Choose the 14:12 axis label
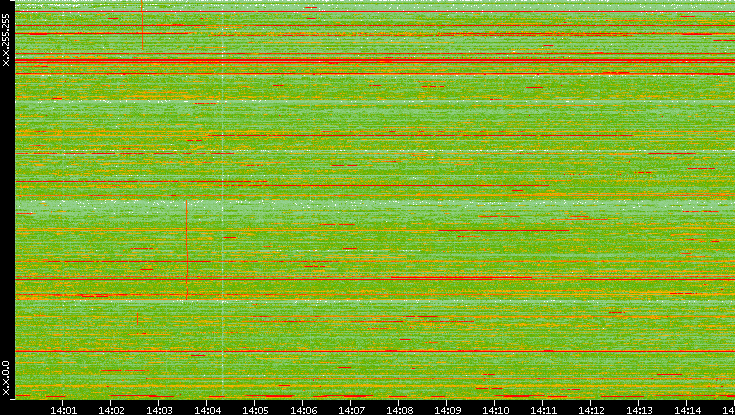735x415 pixels. (591, 411)
